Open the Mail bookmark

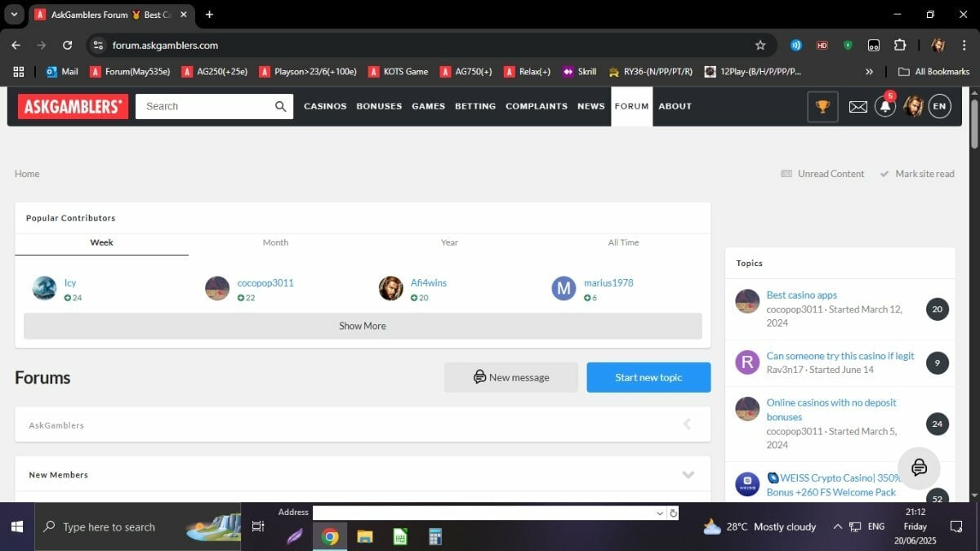pyautogui.click(x=62, y=72)
